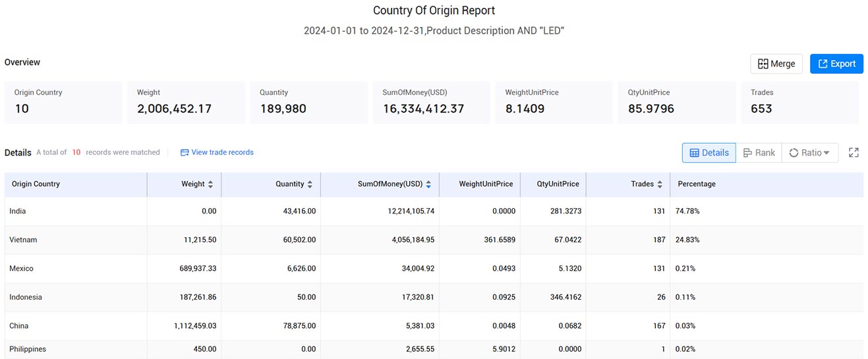Click China's quantity value 78,875.00
Viewport: 868px width, 359px height.
click(x=300, y=326)
